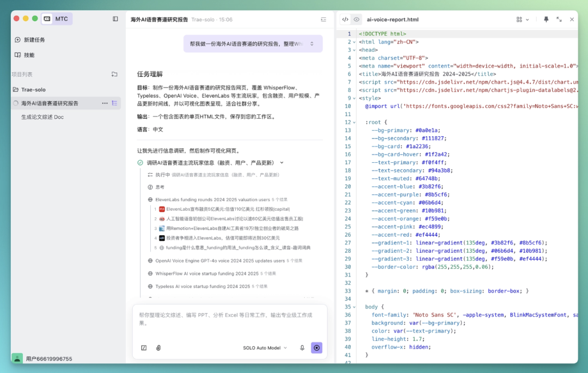Click the Weibo favicon of the second search result
This screenshot has width=588, height=373.
[162, 218]
